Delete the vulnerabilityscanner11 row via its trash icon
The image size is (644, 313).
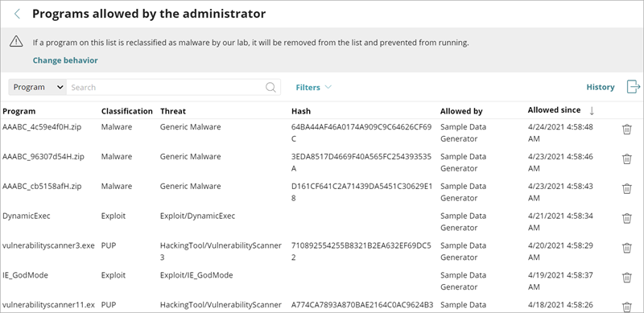627,307
